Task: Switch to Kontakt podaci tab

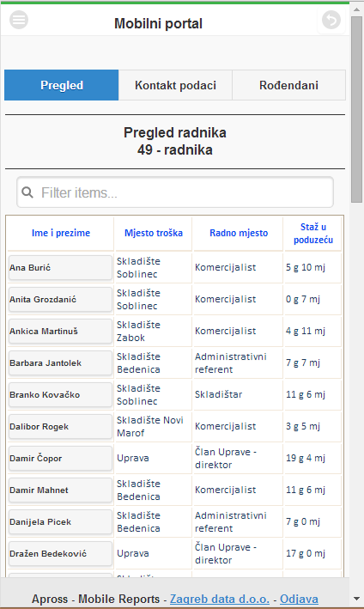Action: 175,85
